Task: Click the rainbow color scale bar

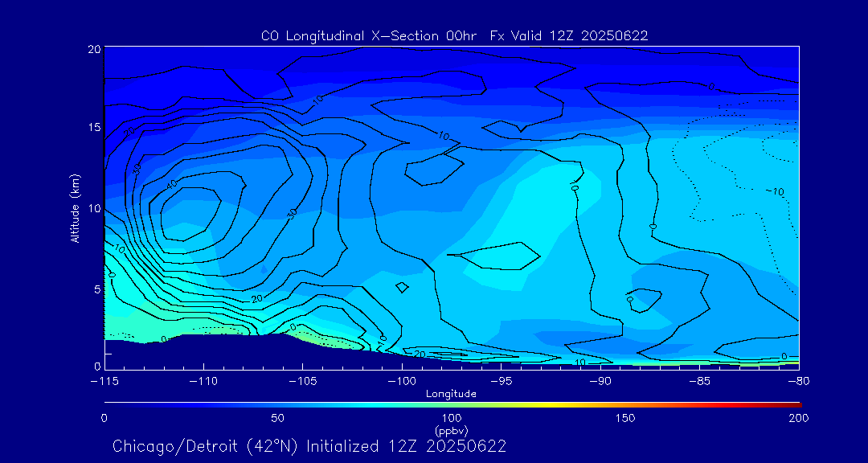Action: (x=452, y=405)
